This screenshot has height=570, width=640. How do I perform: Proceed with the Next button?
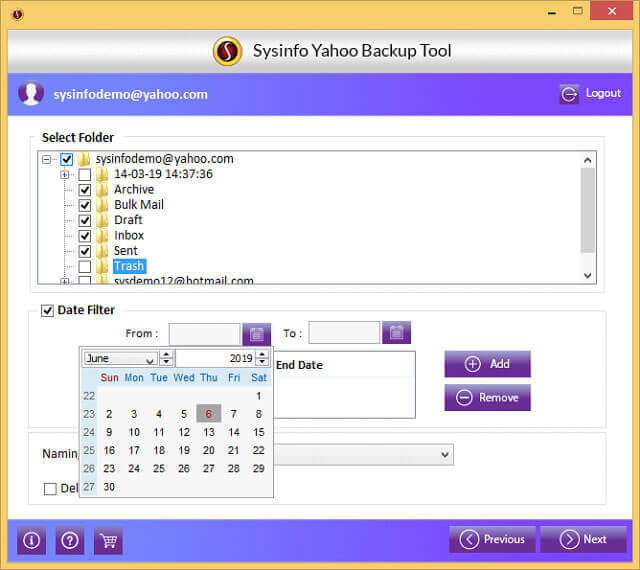coord(583,539)
